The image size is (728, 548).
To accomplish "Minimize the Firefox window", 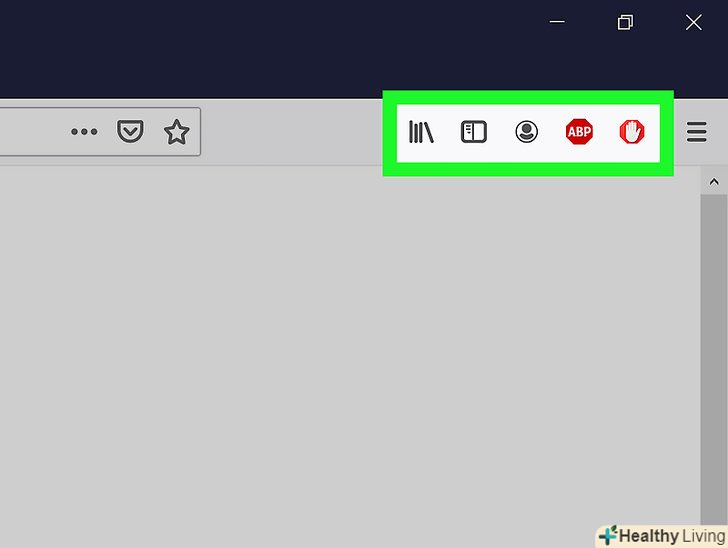I will click(x=557, y=22).
